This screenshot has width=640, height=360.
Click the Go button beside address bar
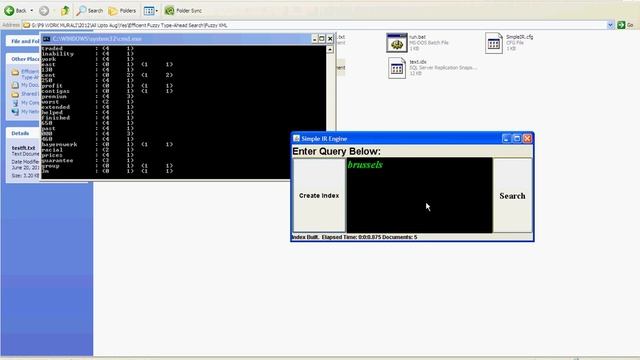coord(625,25)
